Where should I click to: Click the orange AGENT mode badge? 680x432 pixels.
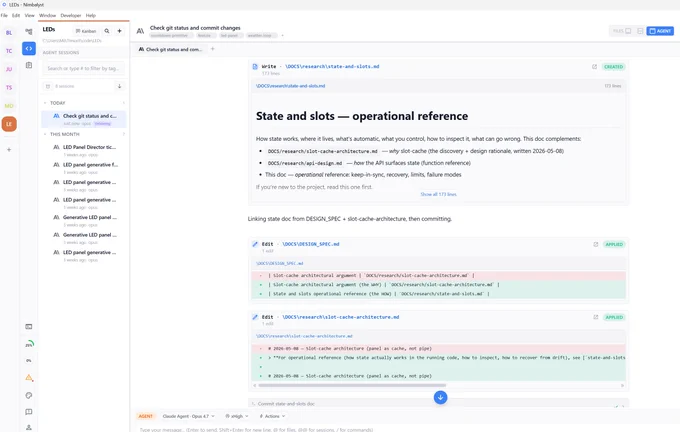click(146, 416)
